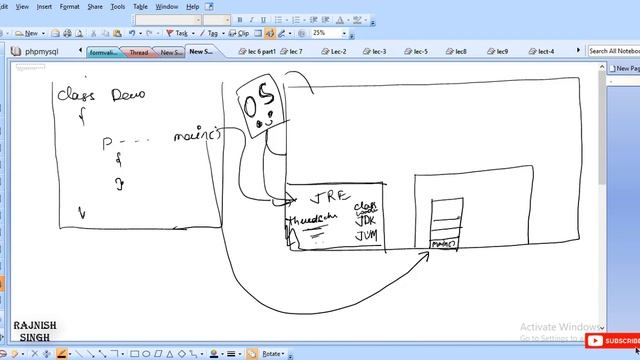Click the Tag button
This screenshot has height=360, width=640.
tap(209, 33)
